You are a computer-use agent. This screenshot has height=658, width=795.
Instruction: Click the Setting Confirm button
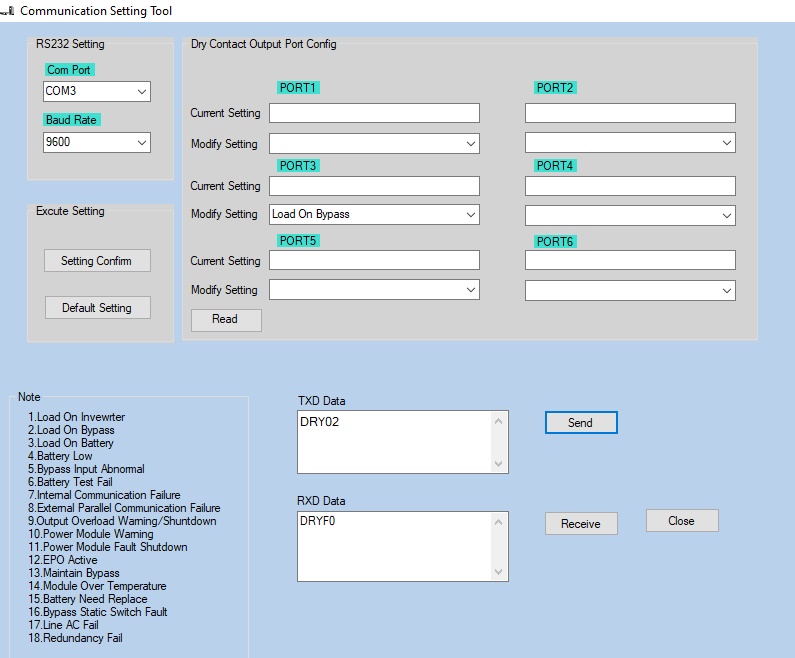click(x=97, y=261)
